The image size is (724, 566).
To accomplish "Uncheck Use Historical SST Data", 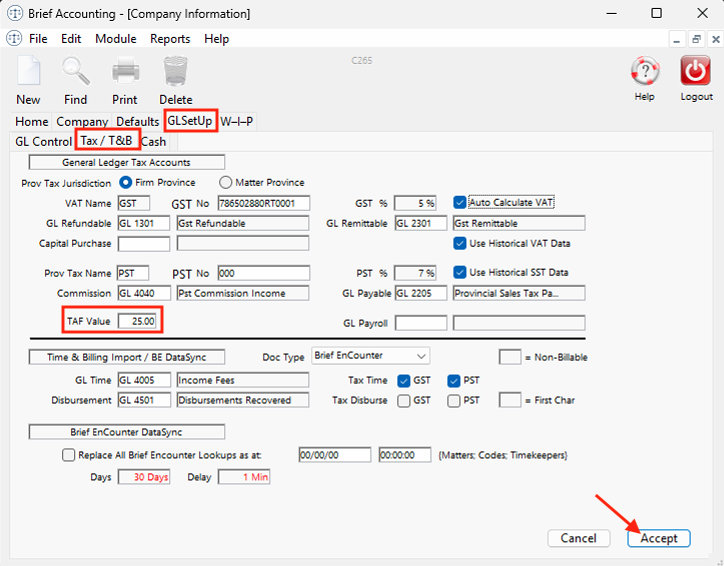I will tap(459, 272).
